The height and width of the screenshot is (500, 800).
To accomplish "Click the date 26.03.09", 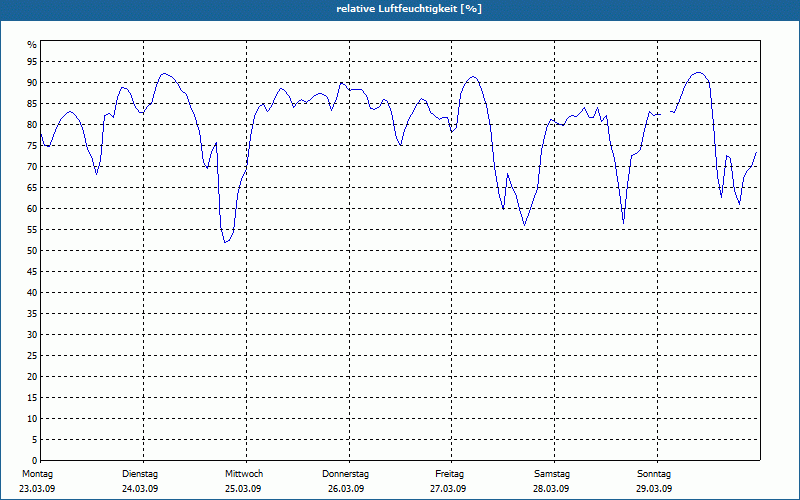I will 346,489.
